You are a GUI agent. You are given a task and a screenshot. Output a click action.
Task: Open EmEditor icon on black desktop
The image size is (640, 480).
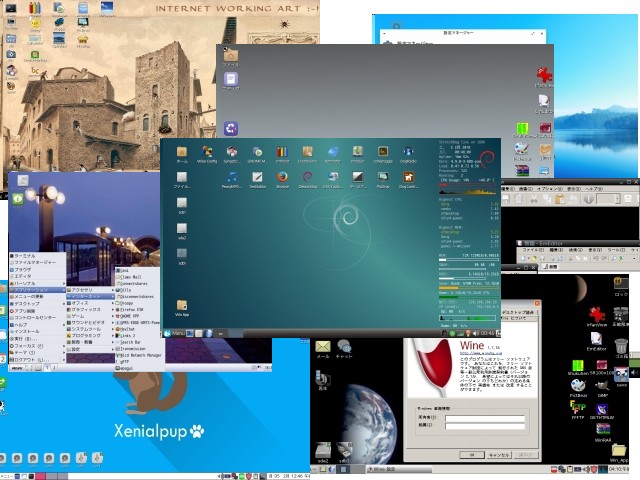pyautogui.click(x=596, y=339)
